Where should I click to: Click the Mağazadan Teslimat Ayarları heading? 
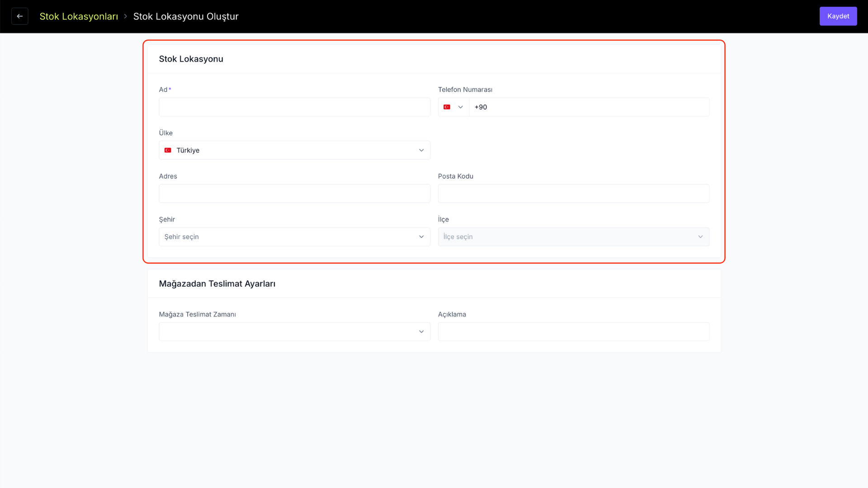point(217,284)
